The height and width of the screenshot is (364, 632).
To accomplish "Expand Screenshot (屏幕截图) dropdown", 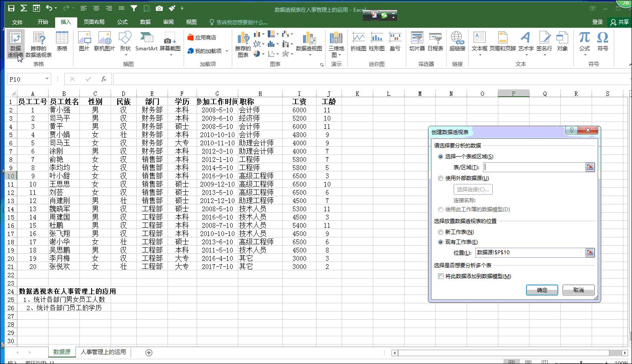I will tap(170, 55).
